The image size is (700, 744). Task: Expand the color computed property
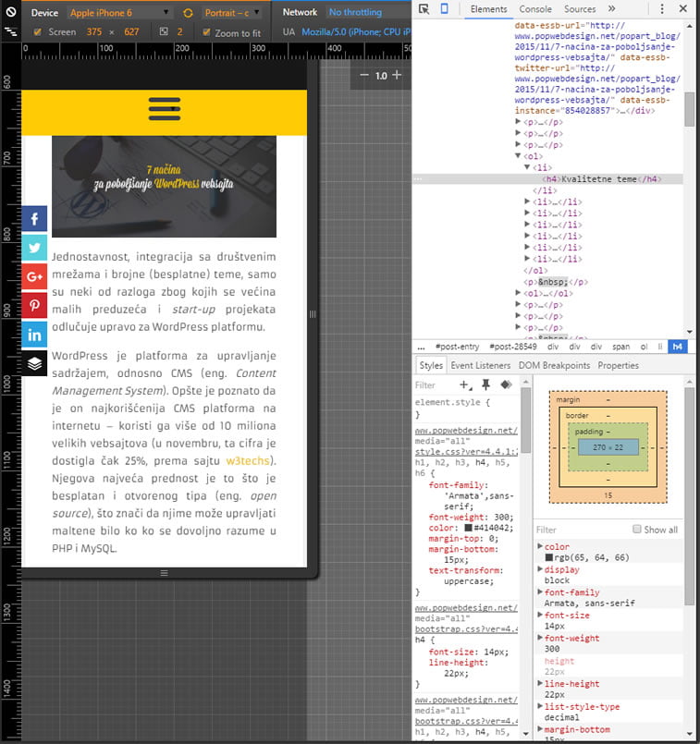tap(540, 546)
